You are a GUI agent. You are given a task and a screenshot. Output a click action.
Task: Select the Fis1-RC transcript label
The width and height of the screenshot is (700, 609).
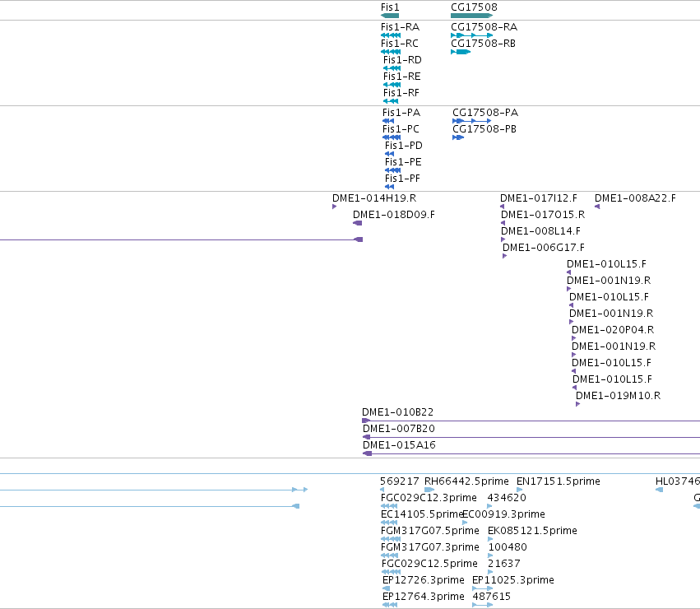coord(400,44)
